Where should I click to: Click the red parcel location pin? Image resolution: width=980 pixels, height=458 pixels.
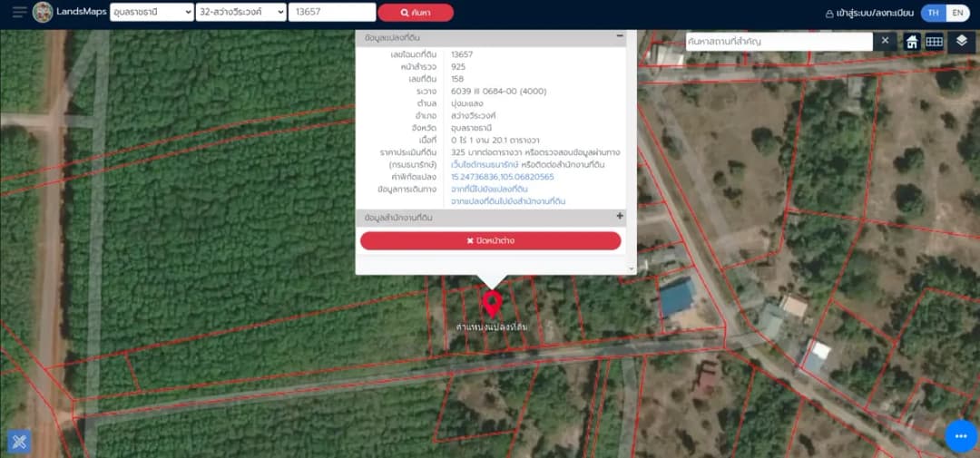click(x=492, y=305)
